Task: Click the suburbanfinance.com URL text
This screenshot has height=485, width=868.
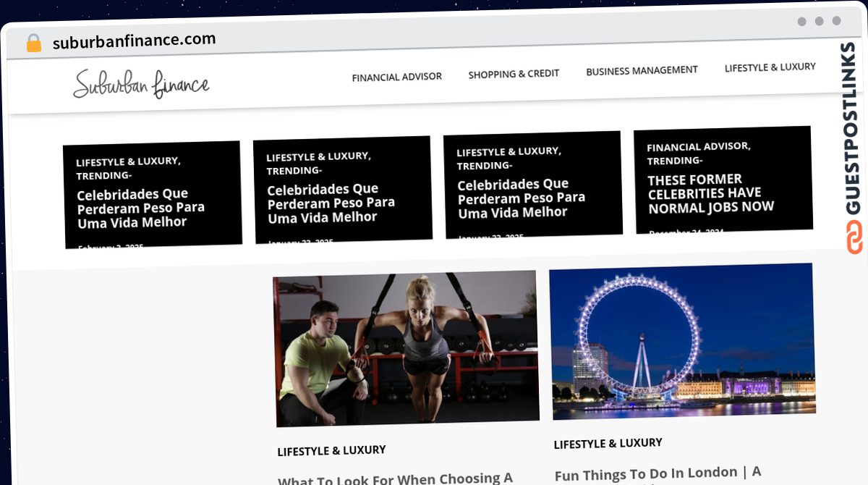Action: tap(134, 41)
